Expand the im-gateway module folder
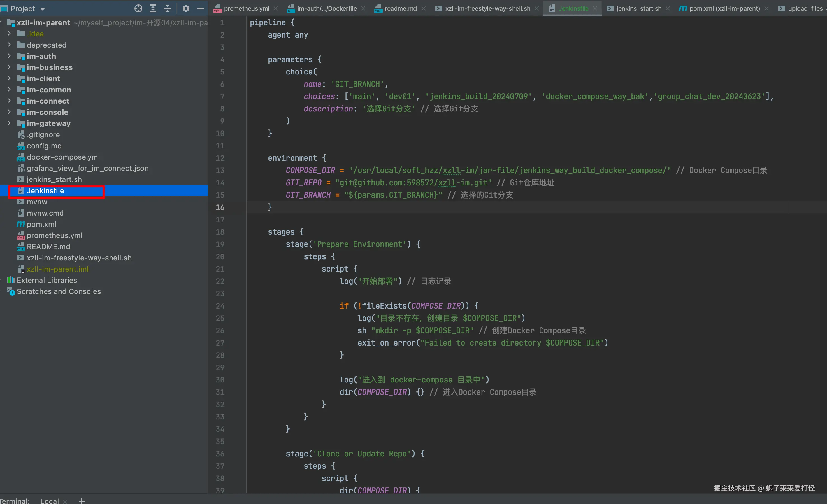This screenshot has height=504, width=827. (9, 123)
